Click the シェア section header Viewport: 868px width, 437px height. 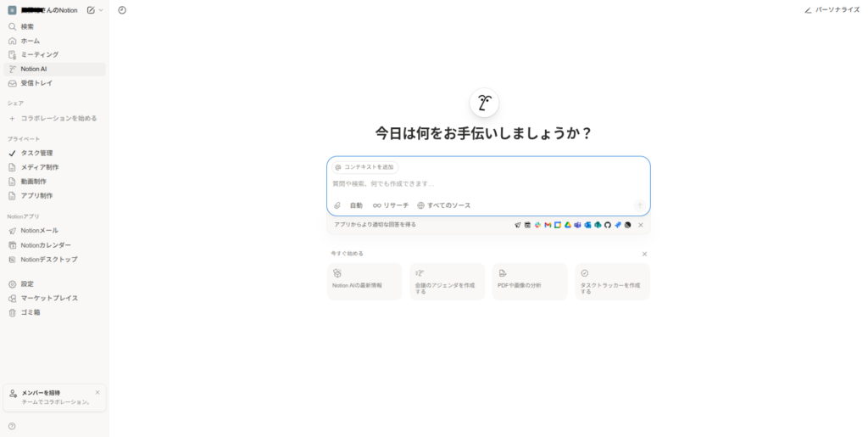click(x=15, y=104)
